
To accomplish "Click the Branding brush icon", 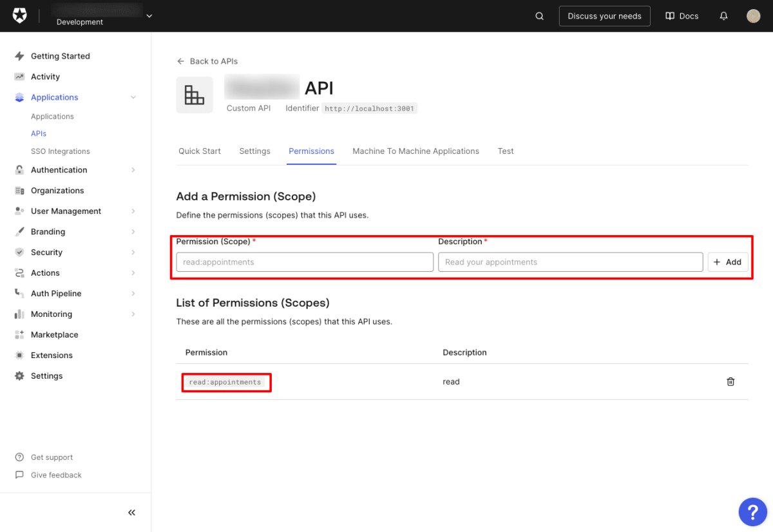I will click(x=19, y=232).
